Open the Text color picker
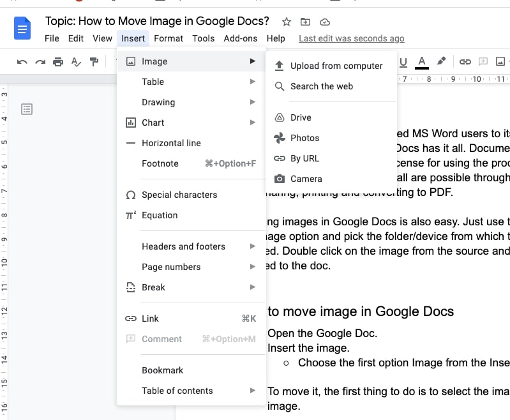 pos(422,63)
